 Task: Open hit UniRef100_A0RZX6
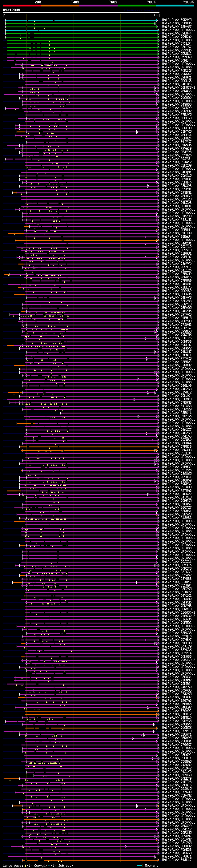(177, 71)
